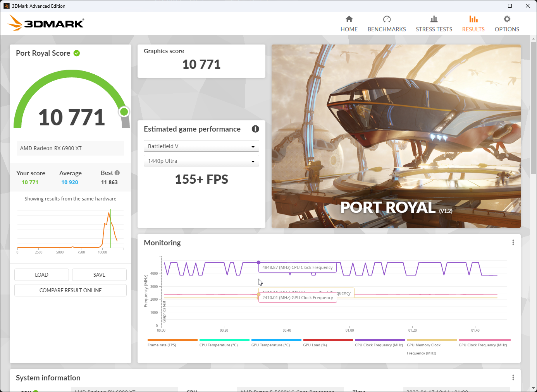Click the System information heading
The width and height of the screenshot is (537, 392).
(x=48, y=378)
